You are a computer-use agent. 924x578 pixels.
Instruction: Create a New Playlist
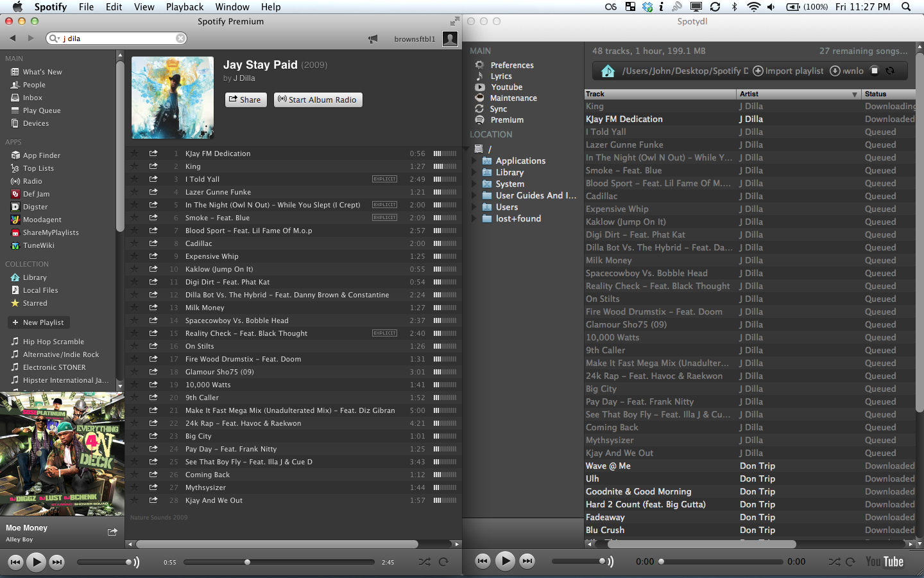coord(38,322)
